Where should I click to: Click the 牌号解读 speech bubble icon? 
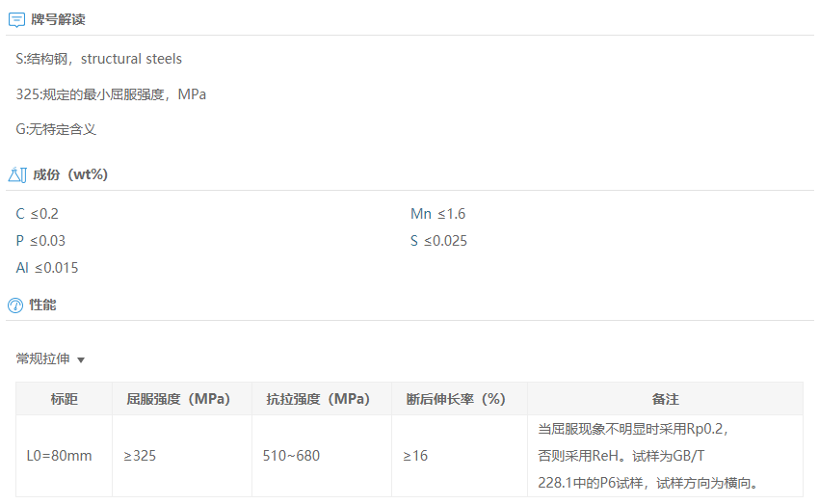pyautogui.click(x=16, y=20)
